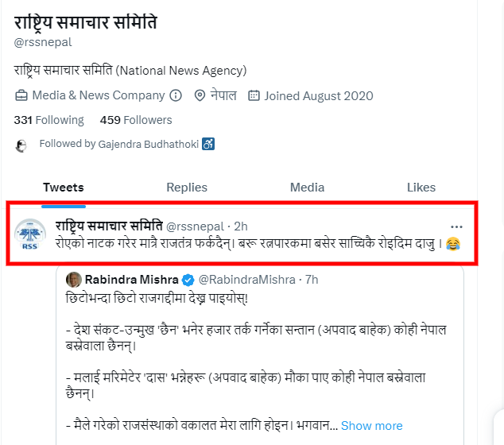The width and height of the screenshot is (504, 445).
Task: View the 459 Followers list
Action: tap(136, 120)
